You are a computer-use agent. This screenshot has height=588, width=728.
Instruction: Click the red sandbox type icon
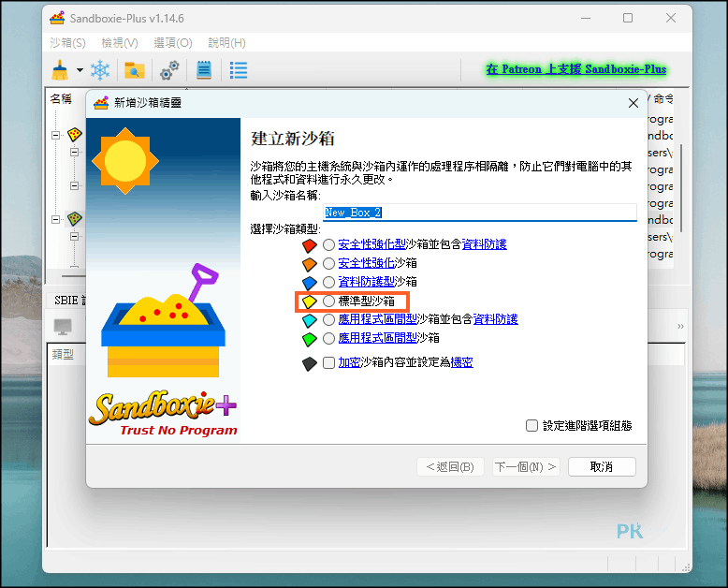pos(309,244)
